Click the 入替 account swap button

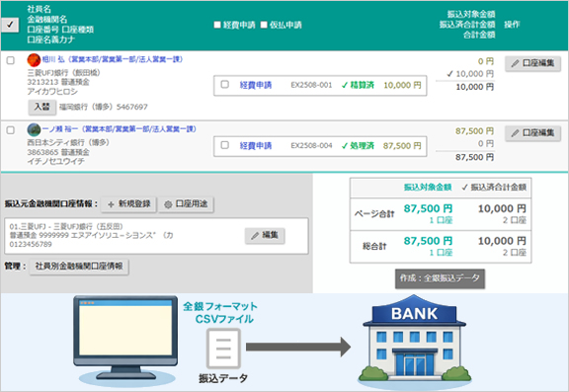pyautogui.click(x=42, y=107)
